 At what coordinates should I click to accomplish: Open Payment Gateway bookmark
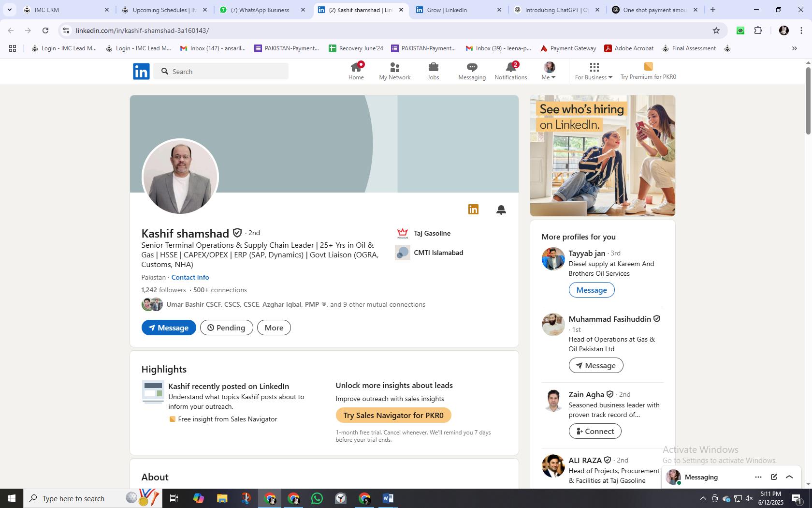click(568, 48)
